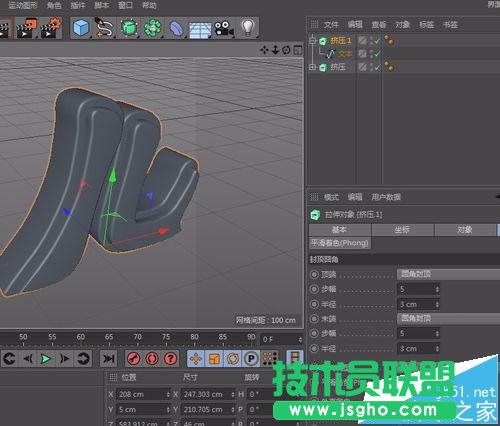Open 标签 Tags menu in Object Manager
The height and width of the screenshot is (426, 500).
click(x=426, y=24)
